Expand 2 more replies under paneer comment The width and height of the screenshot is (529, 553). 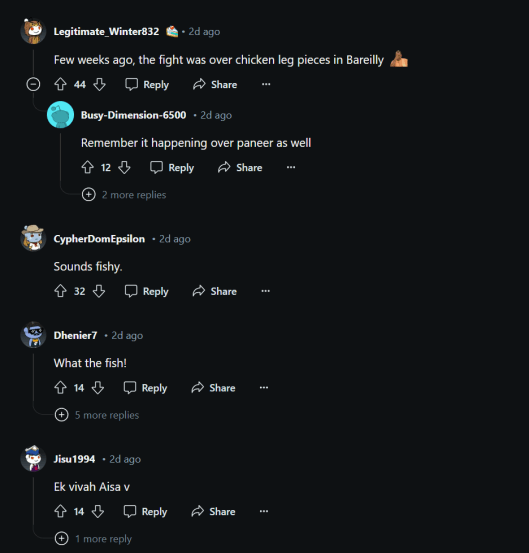pyautogui.click(x=124, y=195)
